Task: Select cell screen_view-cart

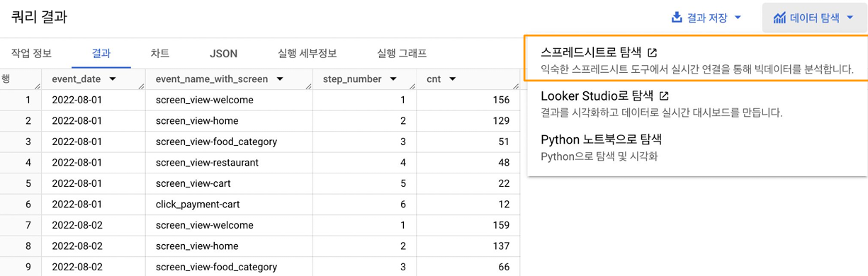Action: [229, 183]
